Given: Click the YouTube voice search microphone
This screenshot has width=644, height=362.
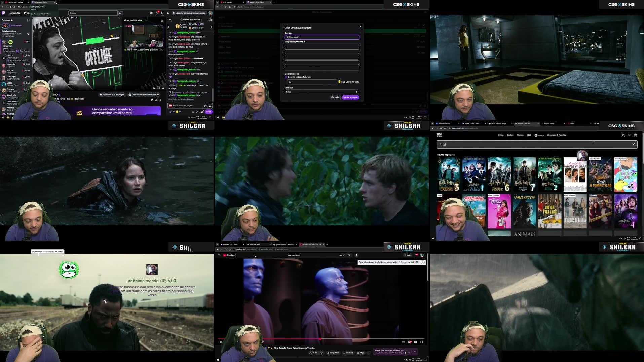Looking at the screenshot, I should 356,255.
